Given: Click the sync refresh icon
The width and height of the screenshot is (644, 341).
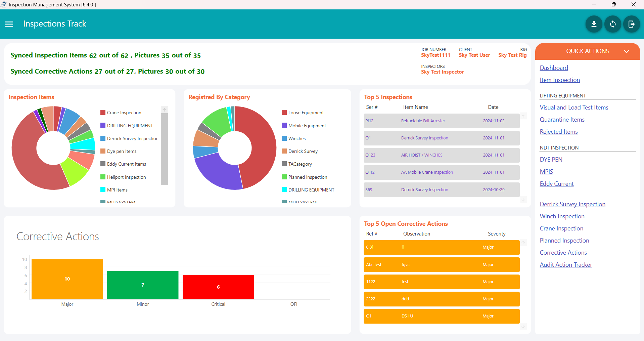Looking at the screenshot, I should click(612, 24).
